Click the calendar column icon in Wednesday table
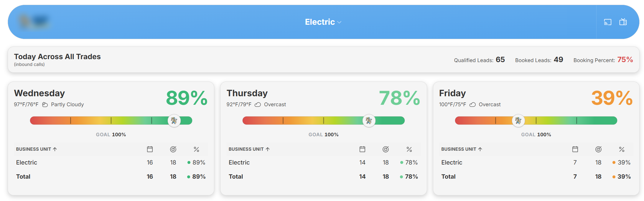 (x=150, y=149)
